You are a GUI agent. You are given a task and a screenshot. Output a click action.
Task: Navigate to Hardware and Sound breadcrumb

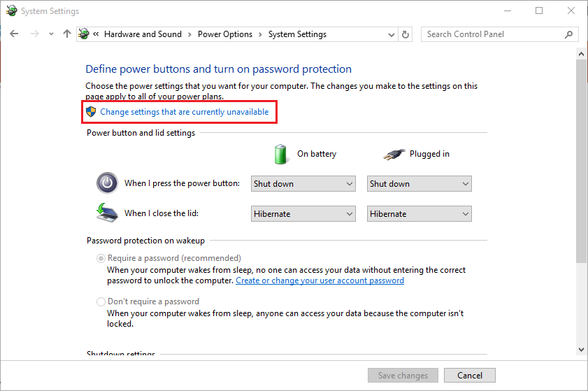coord(143,34)
